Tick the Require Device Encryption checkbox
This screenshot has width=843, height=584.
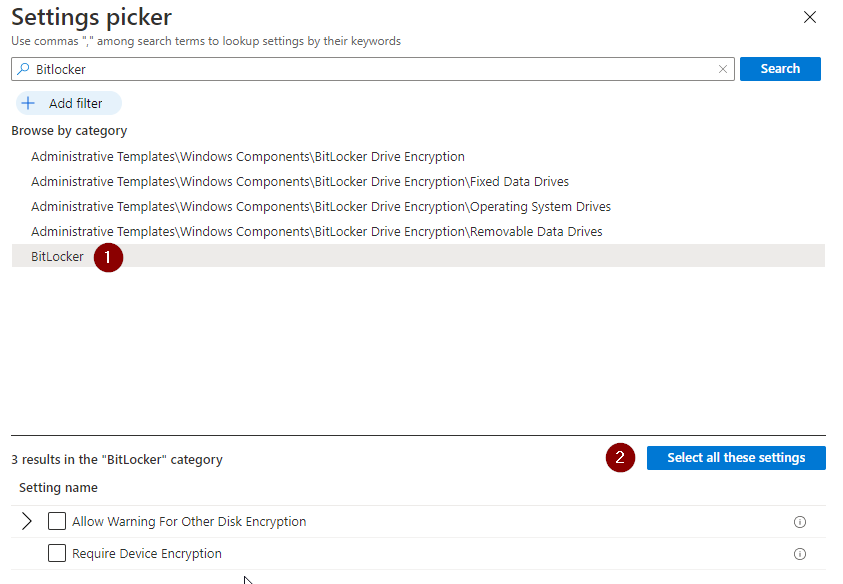pyautogui.click(x=57, y=553)
